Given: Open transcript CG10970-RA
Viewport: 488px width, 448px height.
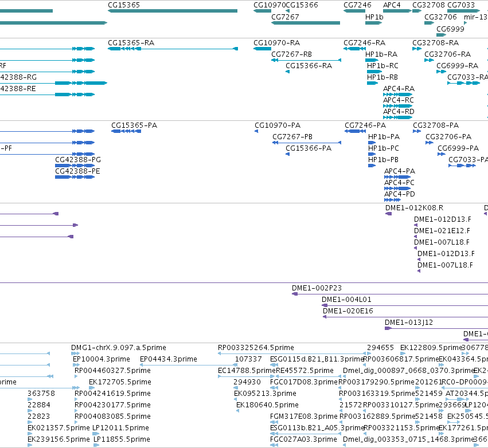Looking at the screenshot, I should coord(263,49).
